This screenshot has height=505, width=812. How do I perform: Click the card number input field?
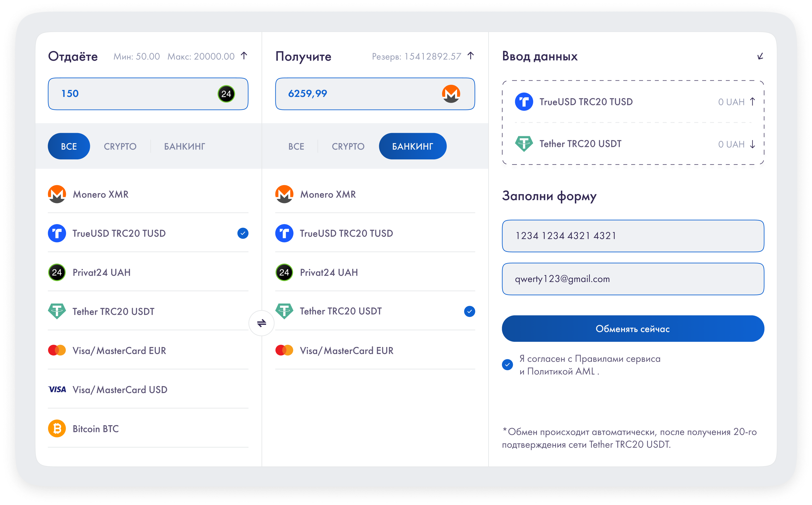pyautogui.click(x=633, y=236)
